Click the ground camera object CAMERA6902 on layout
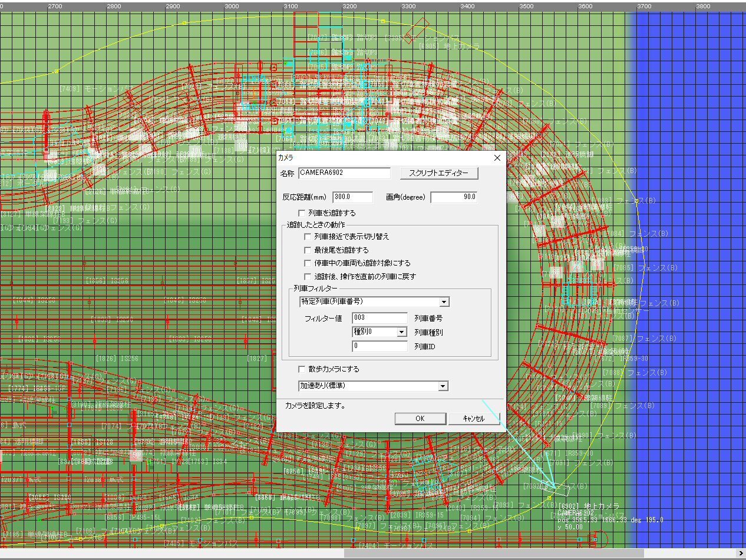The width and height of the screenshot is (746, 560). tap(554, 487)
